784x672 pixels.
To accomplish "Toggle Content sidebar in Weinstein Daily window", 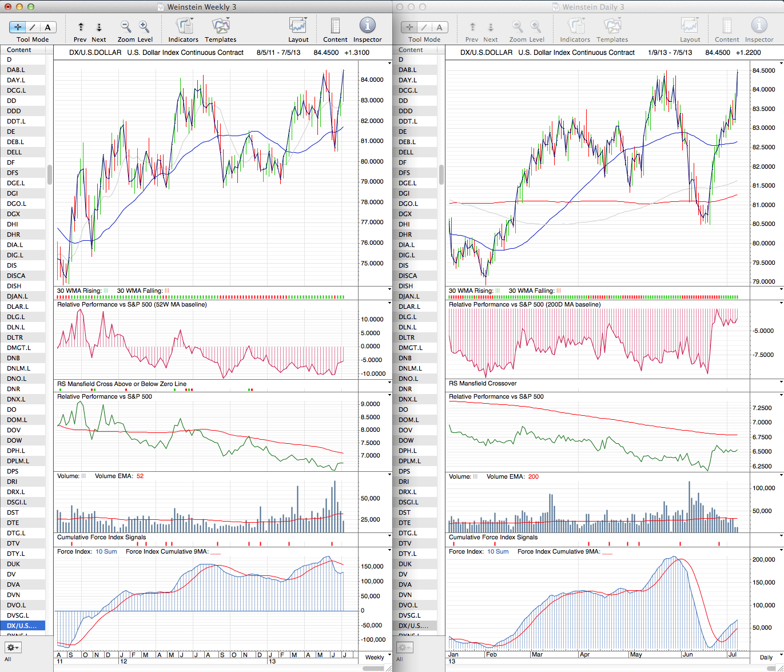I will click(727, 26).
